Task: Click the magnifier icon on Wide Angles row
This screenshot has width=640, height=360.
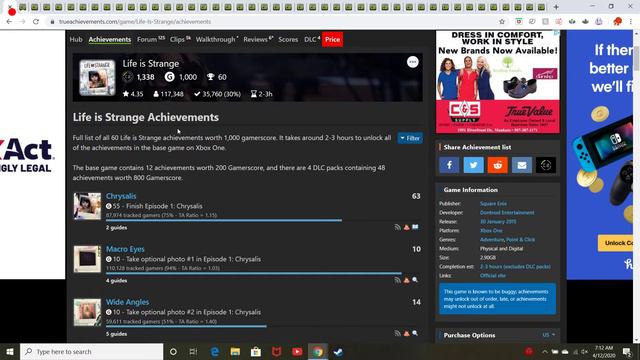Action: [x=415, y=333]
